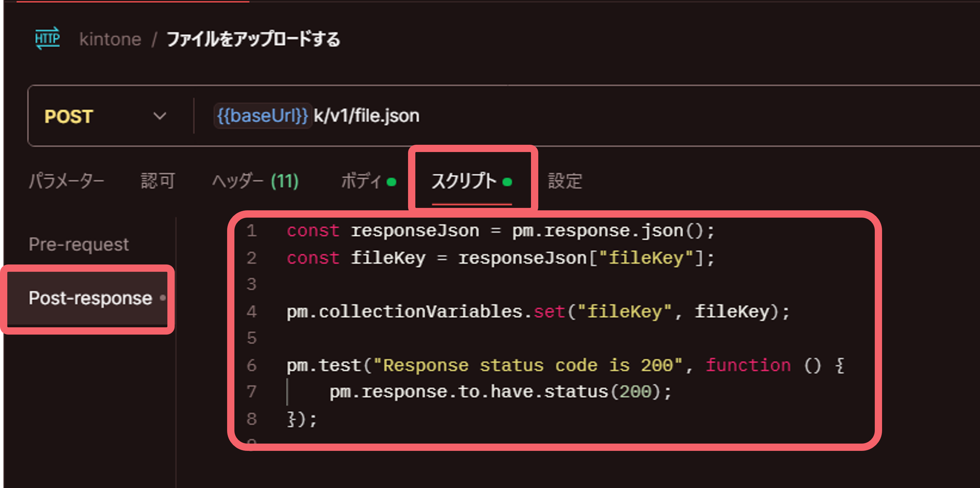Click the green dot on the スクリプト tab
Viewport: 980px width, 488px height.
[507, 182]
